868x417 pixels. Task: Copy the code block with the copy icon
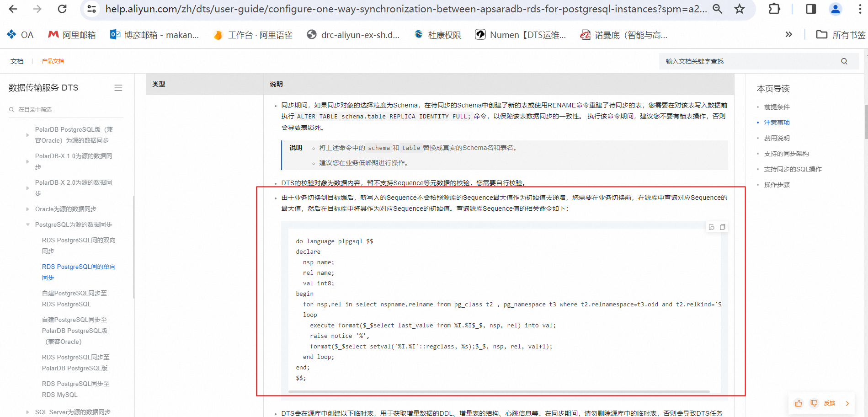[x=723, y=227]
